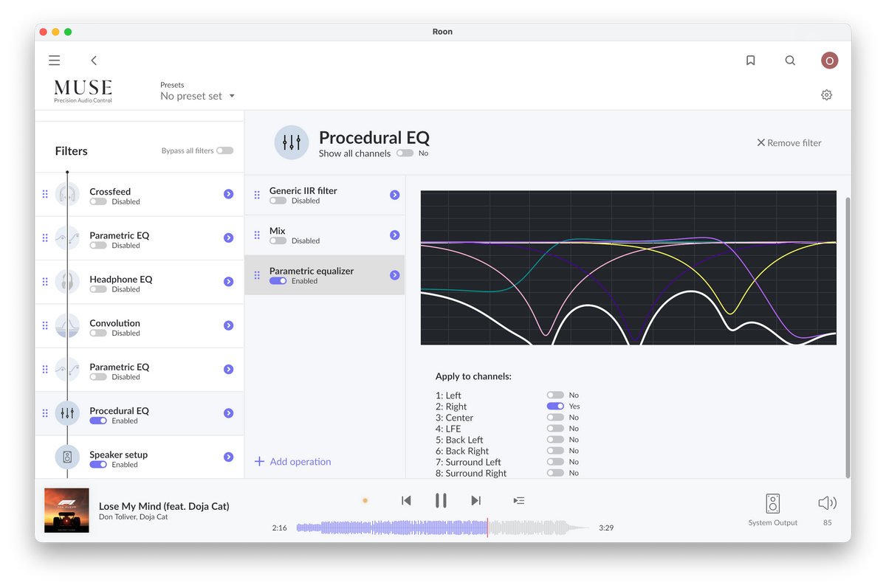Open search with the magnifier icon
Image resolution: width=886 pixels, height=588 pixels.
(x=790, y=60)
